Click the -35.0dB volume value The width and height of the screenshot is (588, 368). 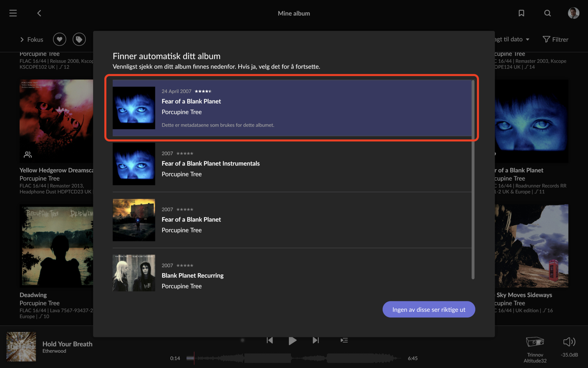pyautogui.click(x=569, y=355)
